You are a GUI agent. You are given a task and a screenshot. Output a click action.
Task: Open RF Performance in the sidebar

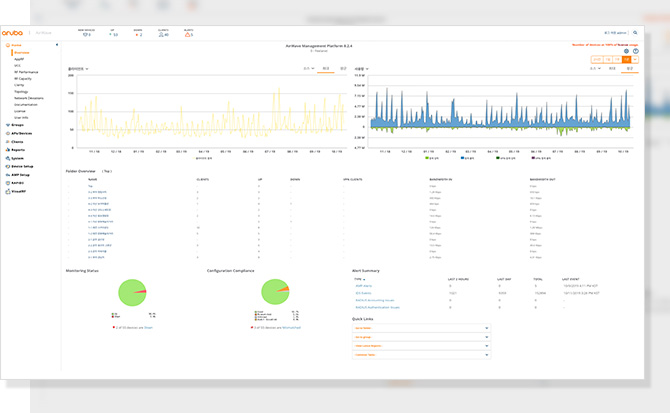coord(26,72)
